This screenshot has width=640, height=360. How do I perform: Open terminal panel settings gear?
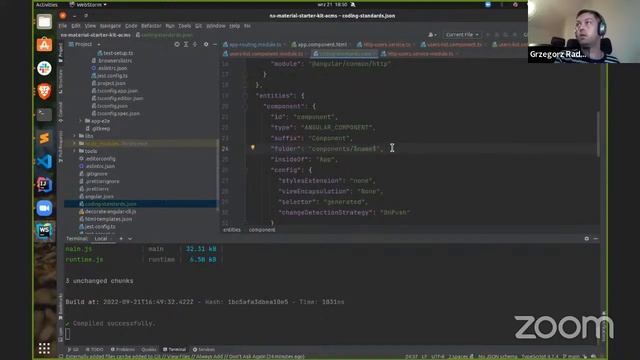point(587,238)
